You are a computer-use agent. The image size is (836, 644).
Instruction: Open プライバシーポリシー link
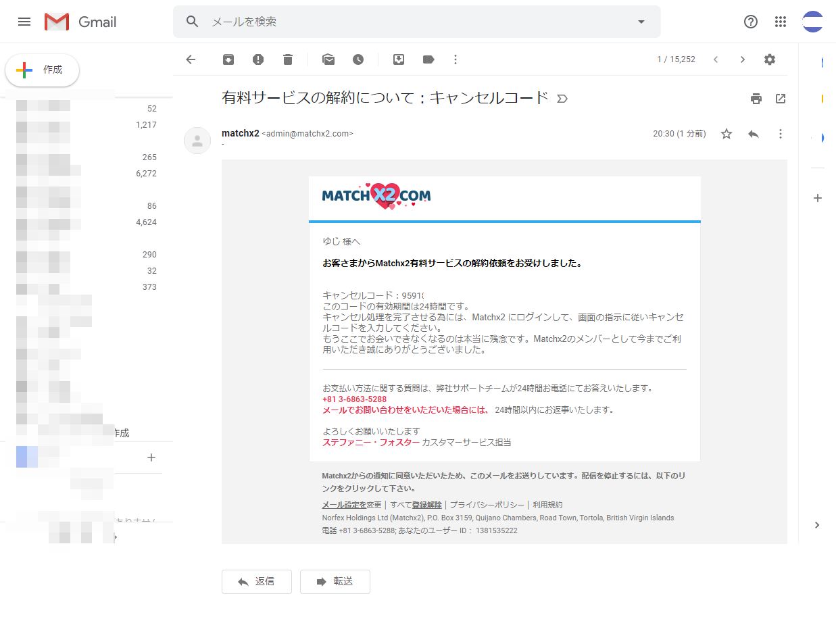point(487,505)
